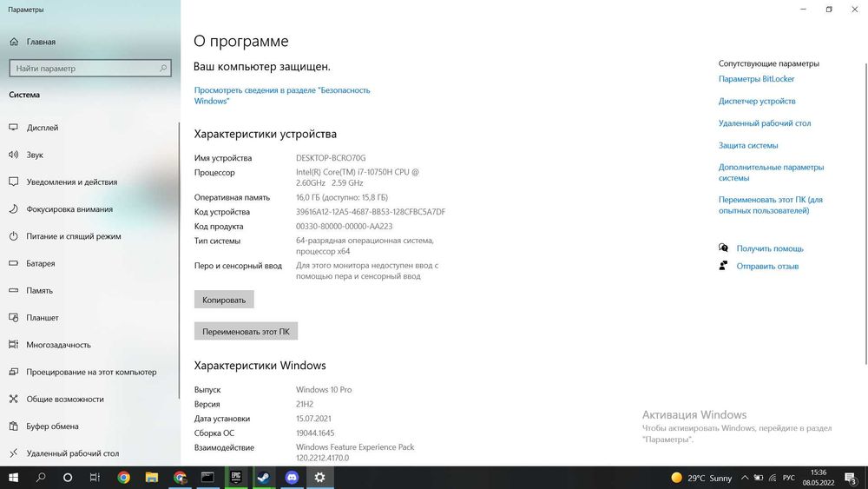Click Windows 10 Pro edition text
Screen dimensions: 868x489
(323, 390)
